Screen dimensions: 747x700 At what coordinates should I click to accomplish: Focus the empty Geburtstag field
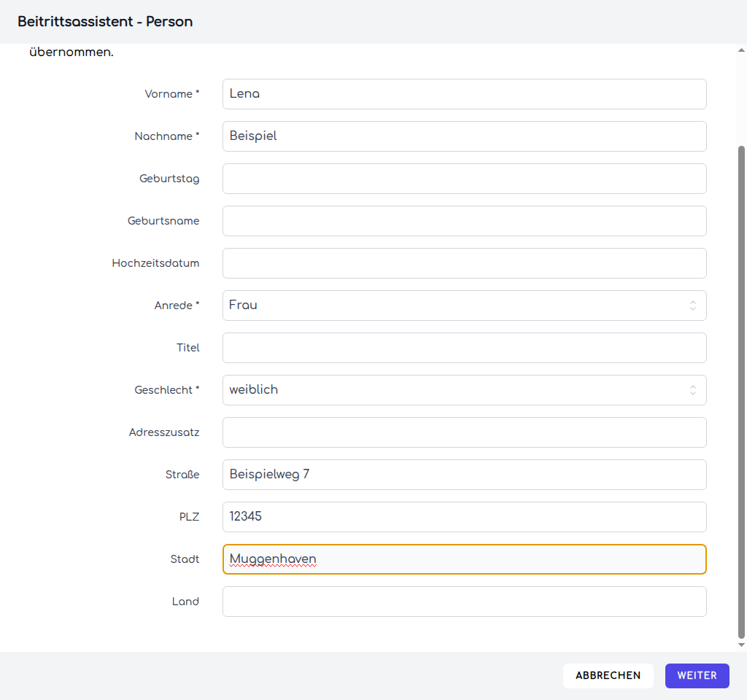[465, 179]
